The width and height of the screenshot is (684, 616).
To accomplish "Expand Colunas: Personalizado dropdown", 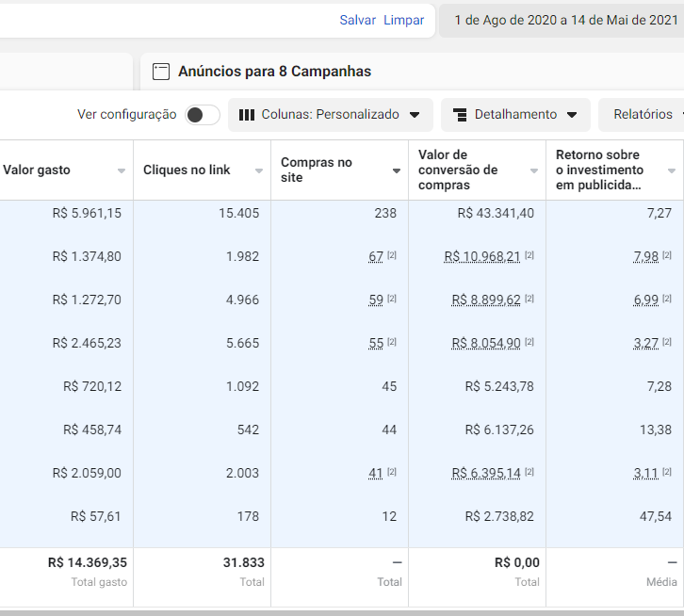I will 331,115.
